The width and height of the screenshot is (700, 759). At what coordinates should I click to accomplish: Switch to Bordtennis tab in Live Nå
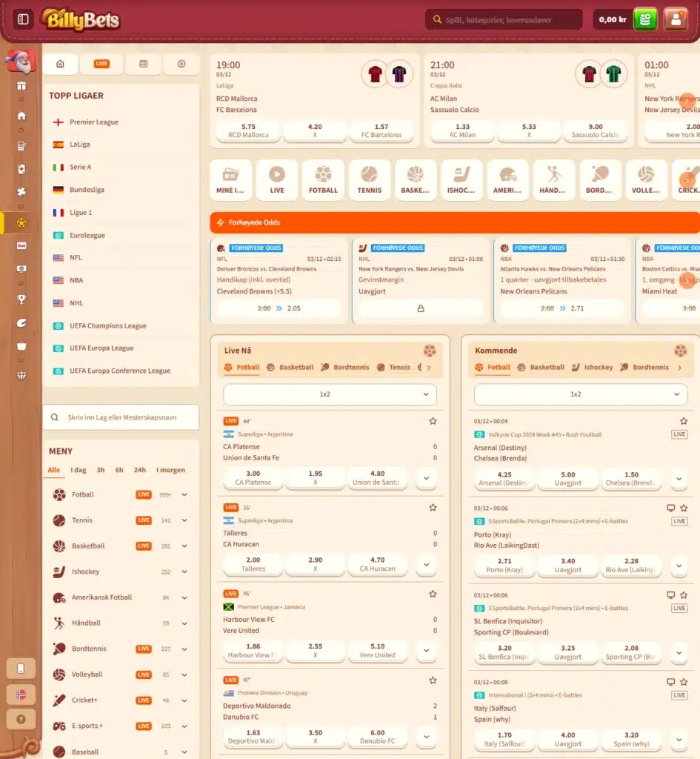click(x=345, y=368)
